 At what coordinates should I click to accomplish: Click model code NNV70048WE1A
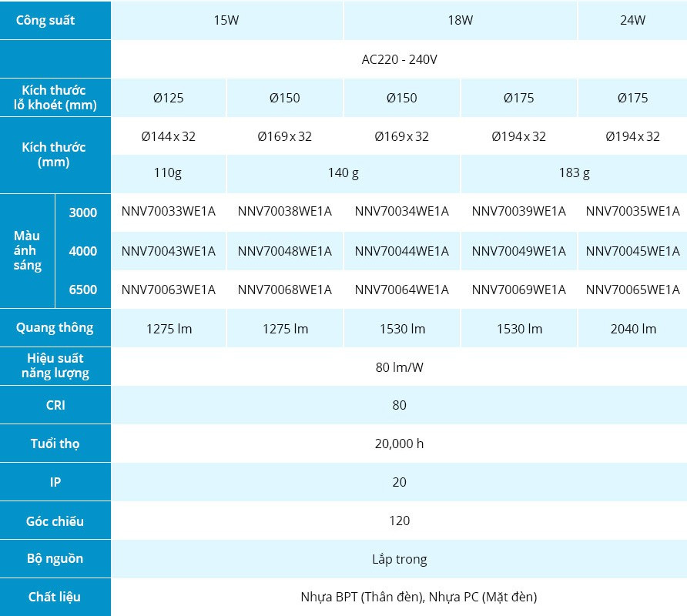click(284, 251)
